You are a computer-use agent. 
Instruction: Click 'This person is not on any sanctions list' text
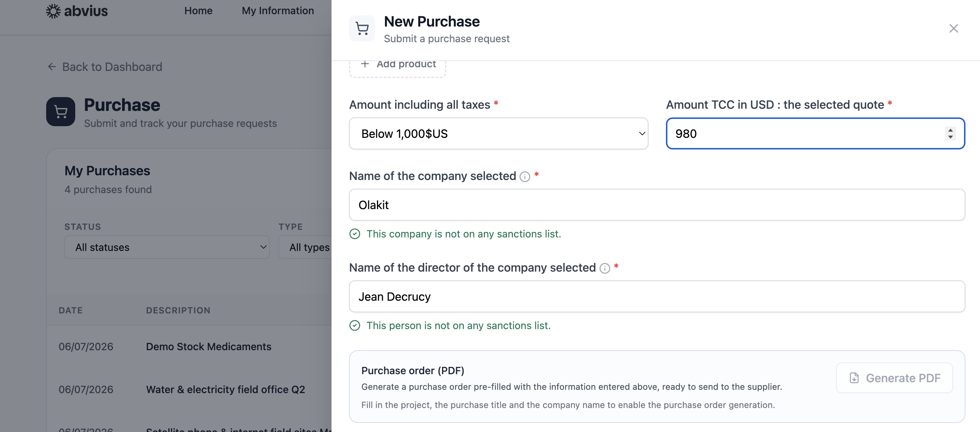pos(458,325)
